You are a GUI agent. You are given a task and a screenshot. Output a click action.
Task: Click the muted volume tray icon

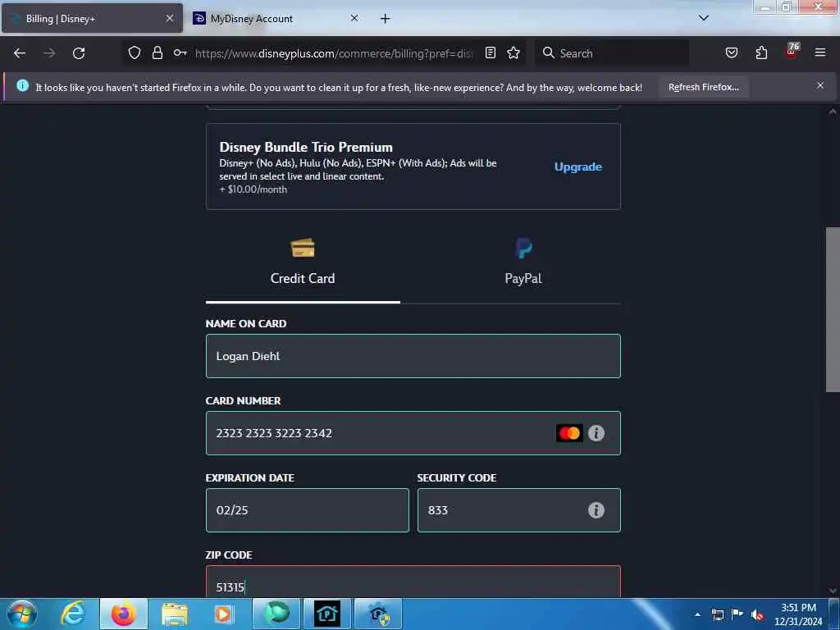[757, 614]
